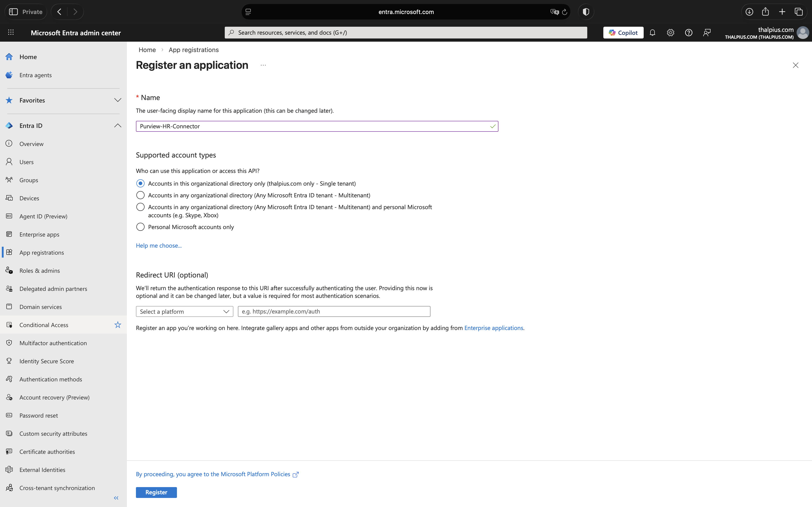Collapse the Entra ID section

(x=117, y=125)
